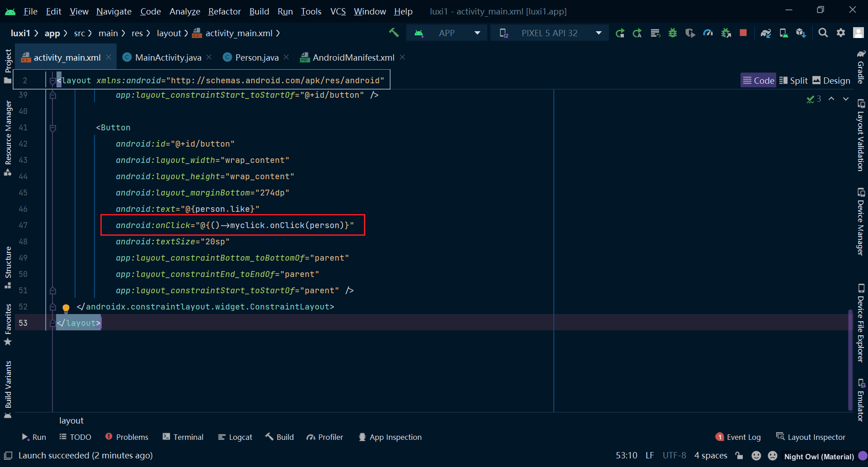Click the Apply Code Changes icon

(x=655, y=33)
